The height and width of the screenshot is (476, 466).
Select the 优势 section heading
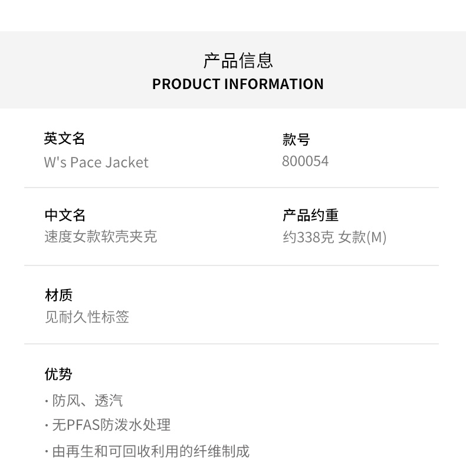point(58,374)
